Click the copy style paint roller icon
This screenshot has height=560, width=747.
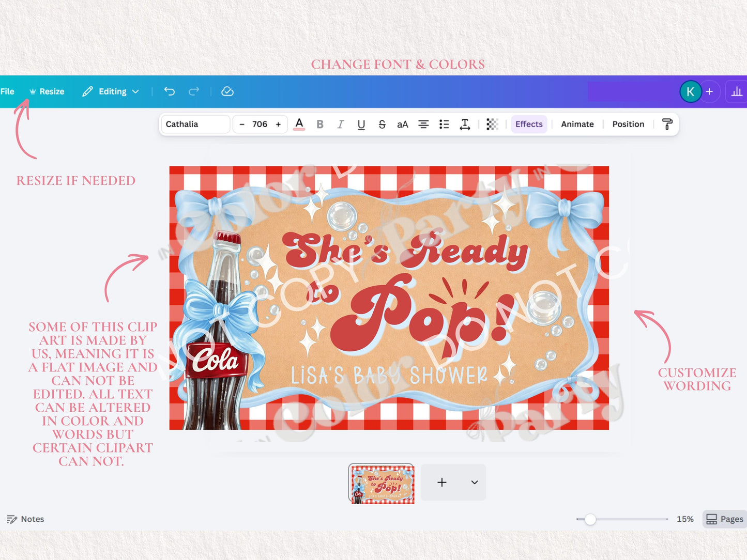click(667, 124)
